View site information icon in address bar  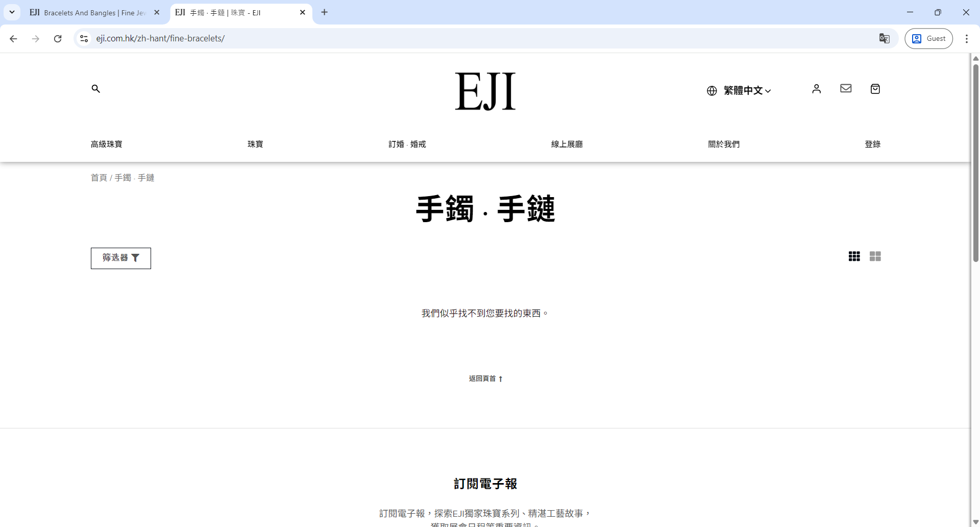(84, 38)
